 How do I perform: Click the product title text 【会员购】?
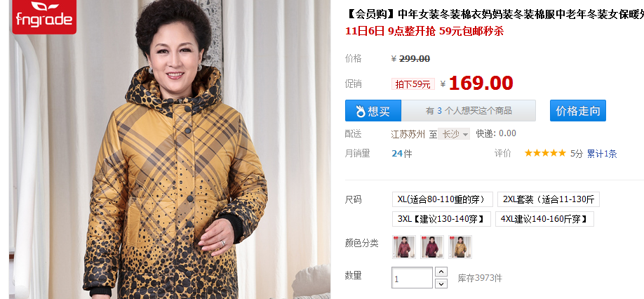(372, 15)
